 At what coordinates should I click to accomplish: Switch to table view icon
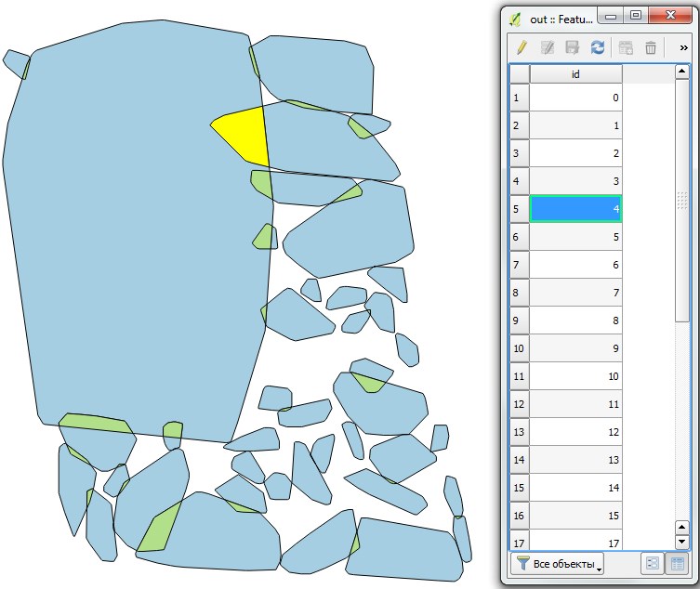pyautogui.click(x=677, y=564)
